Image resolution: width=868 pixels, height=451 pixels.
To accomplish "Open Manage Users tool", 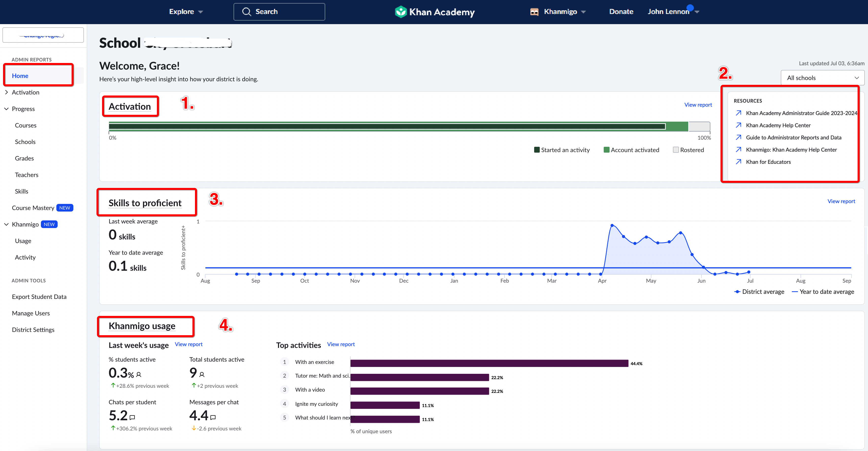I will coord(31,313).
